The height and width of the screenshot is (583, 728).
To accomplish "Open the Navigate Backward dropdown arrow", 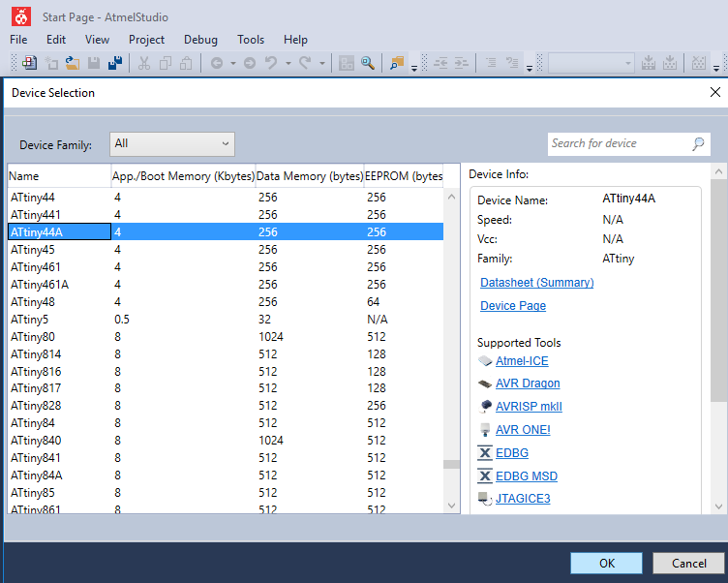I will 233,63.
